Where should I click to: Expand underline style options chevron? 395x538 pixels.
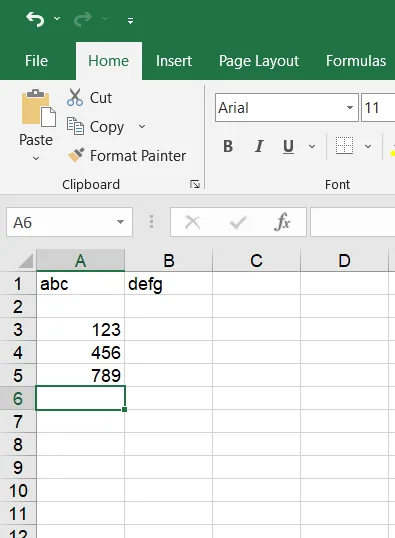click(x=312, y=147)
